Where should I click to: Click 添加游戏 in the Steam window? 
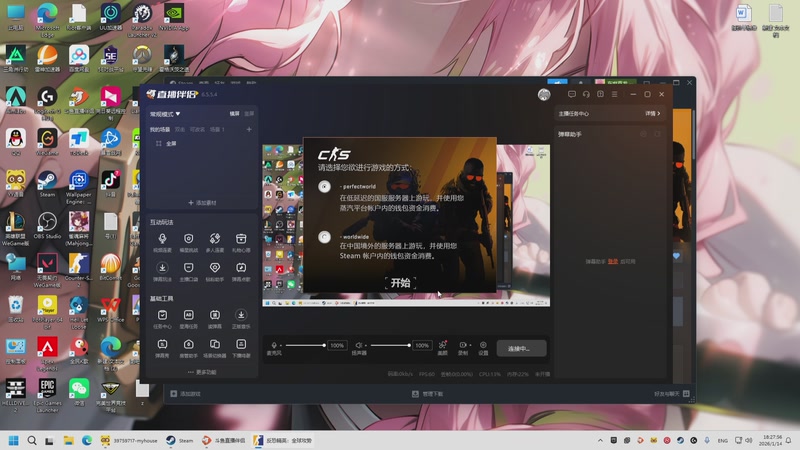(x=186, y=394)
